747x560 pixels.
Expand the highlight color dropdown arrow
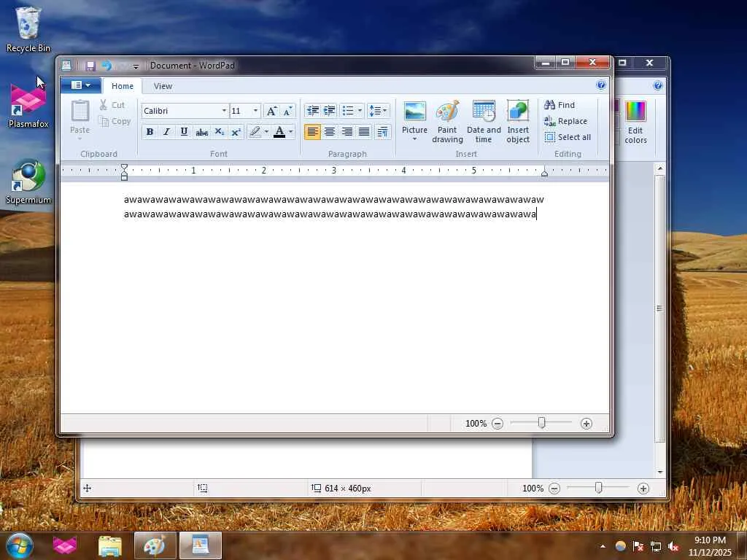(266, 132)
